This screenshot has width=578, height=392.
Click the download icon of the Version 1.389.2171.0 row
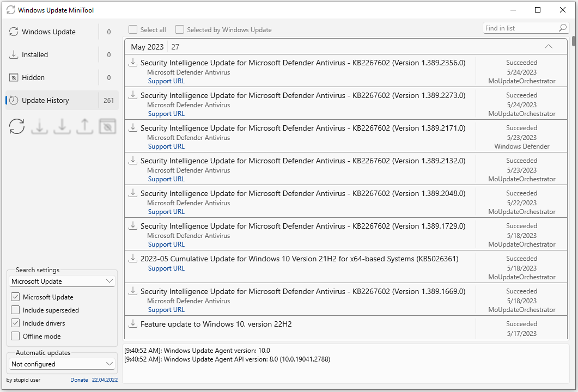[x=133, y=128]
